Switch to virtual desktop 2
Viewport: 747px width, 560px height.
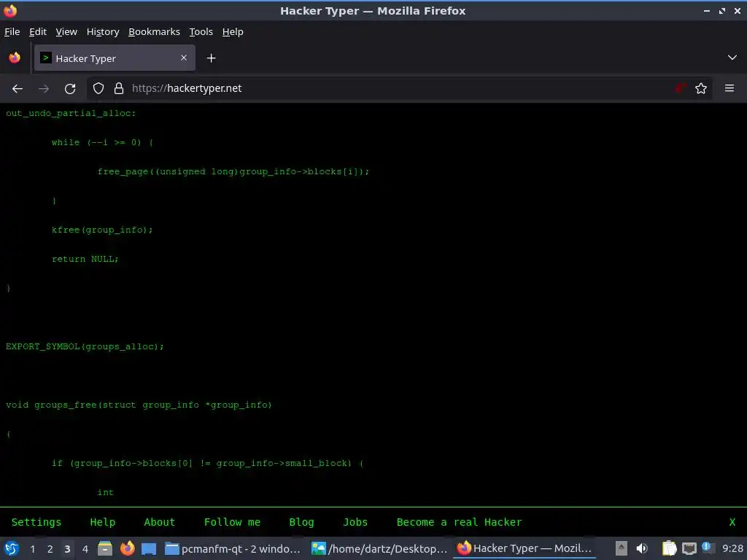tap(50, 549)
